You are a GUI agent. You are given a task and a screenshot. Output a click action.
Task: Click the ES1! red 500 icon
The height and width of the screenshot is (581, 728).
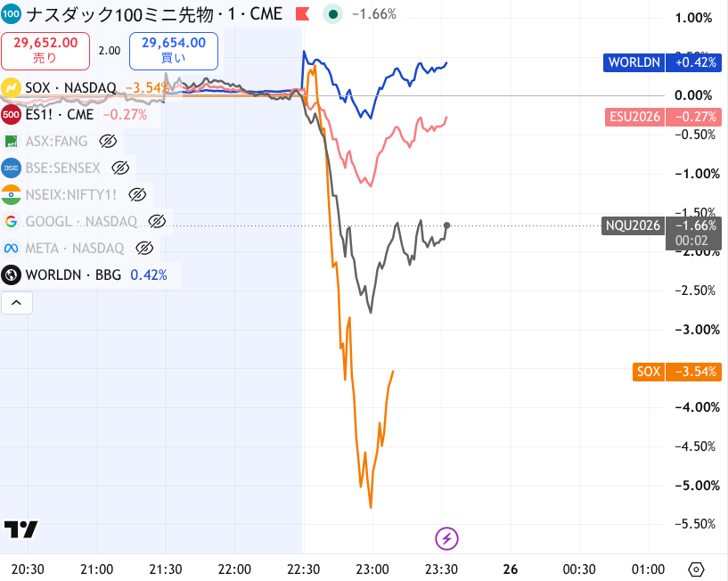(x=11, y=114)
